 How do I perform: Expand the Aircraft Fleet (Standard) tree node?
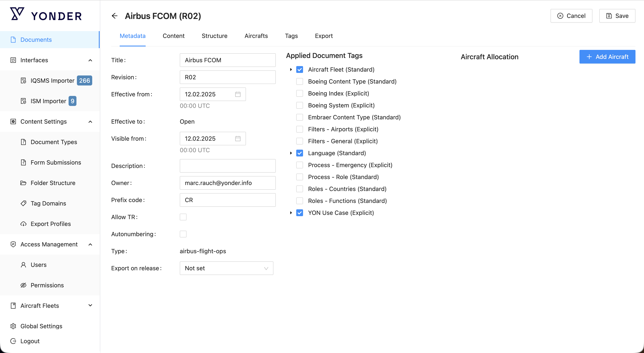[x=291, y=69]
